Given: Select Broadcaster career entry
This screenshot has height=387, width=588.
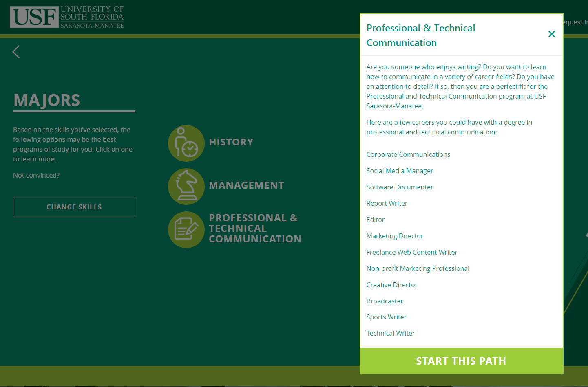Looking at the screenshot, I should pos(385,301).
